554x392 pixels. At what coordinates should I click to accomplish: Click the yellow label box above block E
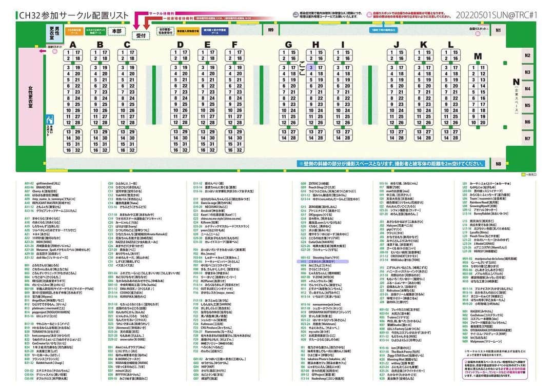pyautogui.click(x=188, y=31)
